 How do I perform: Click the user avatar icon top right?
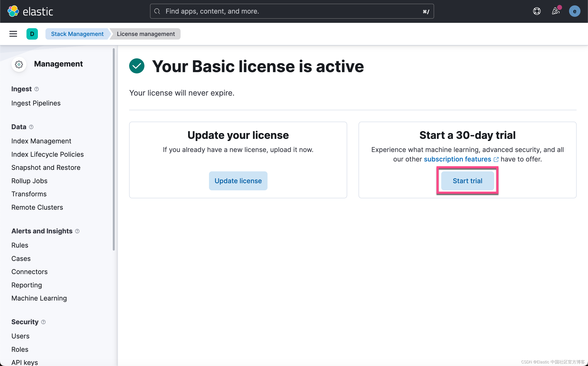coord(575,11)
